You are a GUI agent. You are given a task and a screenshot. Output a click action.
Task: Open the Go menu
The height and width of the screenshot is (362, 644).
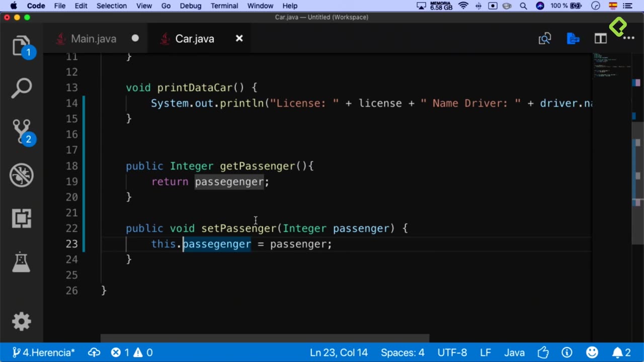click(166, 6)
